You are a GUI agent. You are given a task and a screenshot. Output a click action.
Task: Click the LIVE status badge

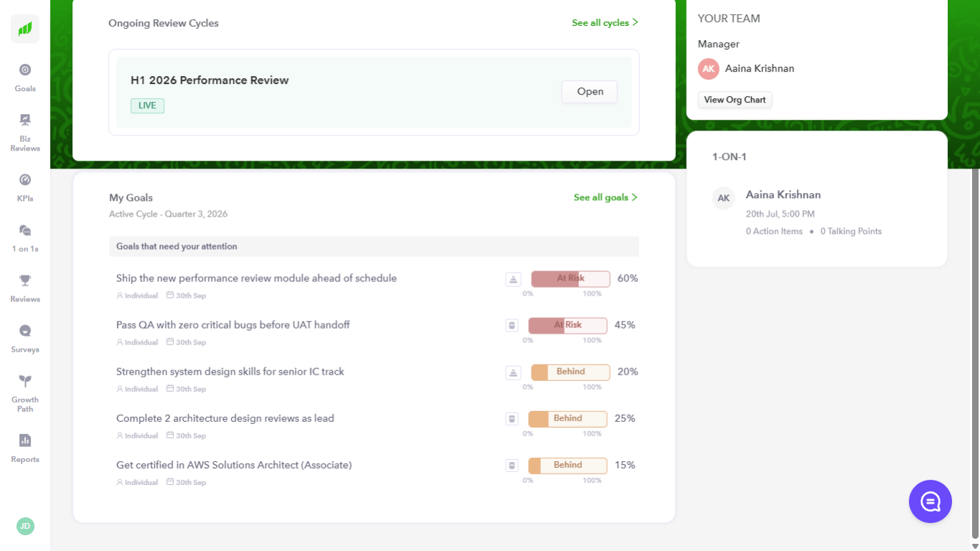coord(147,105)
